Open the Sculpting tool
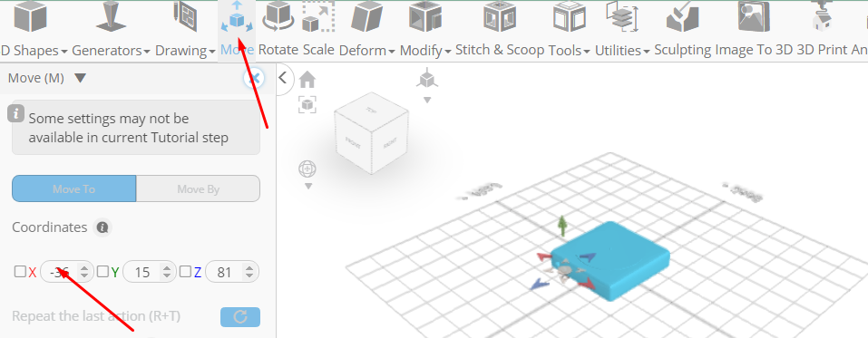The width and height of the screenshot is (868, 338). pos(682,16)
